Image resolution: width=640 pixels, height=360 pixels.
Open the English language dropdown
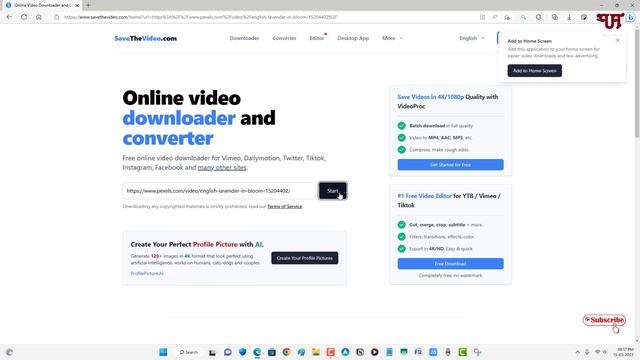[x=472, y=38]
